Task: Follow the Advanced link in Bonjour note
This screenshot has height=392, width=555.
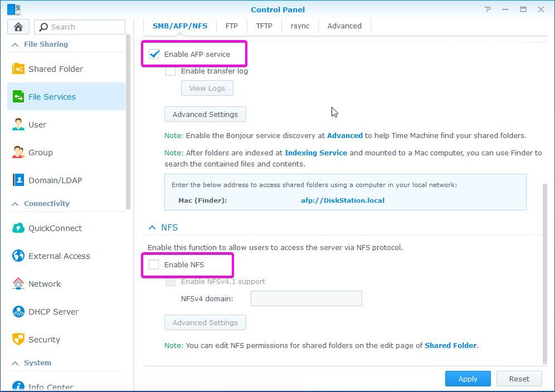Action: point(345,135)
